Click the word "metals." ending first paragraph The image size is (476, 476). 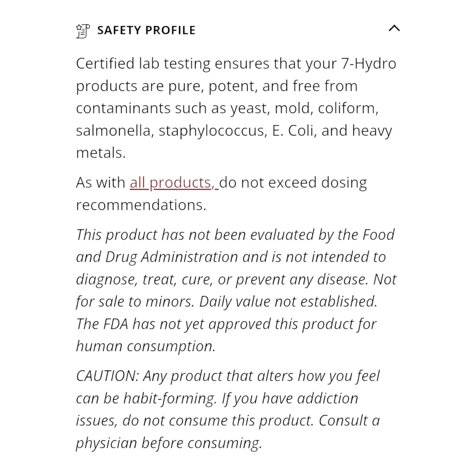click(x=101, y=153)
